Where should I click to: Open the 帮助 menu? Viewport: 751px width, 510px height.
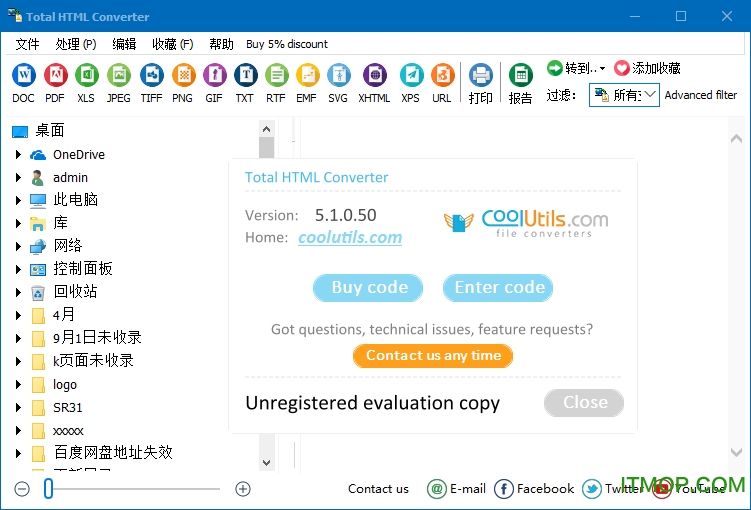pyautogui.click(x=221, y=44)
